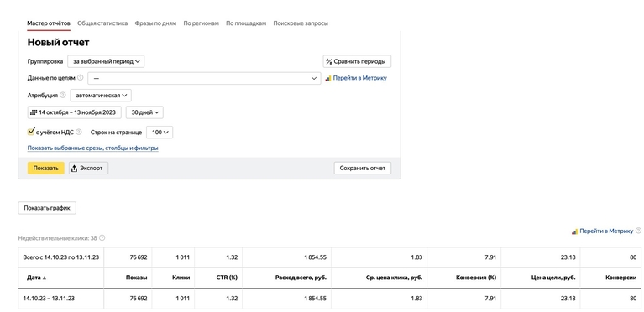Click Показать график button
This screenshot has height=312, width=644.
pyautogui.click(x=47, y=208)
